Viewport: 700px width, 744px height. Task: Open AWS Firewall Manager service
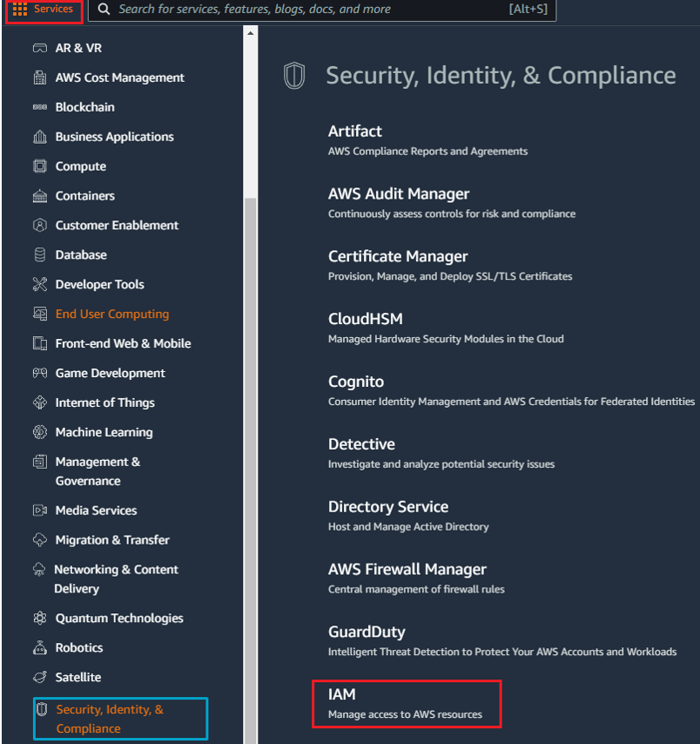[407, 570]
